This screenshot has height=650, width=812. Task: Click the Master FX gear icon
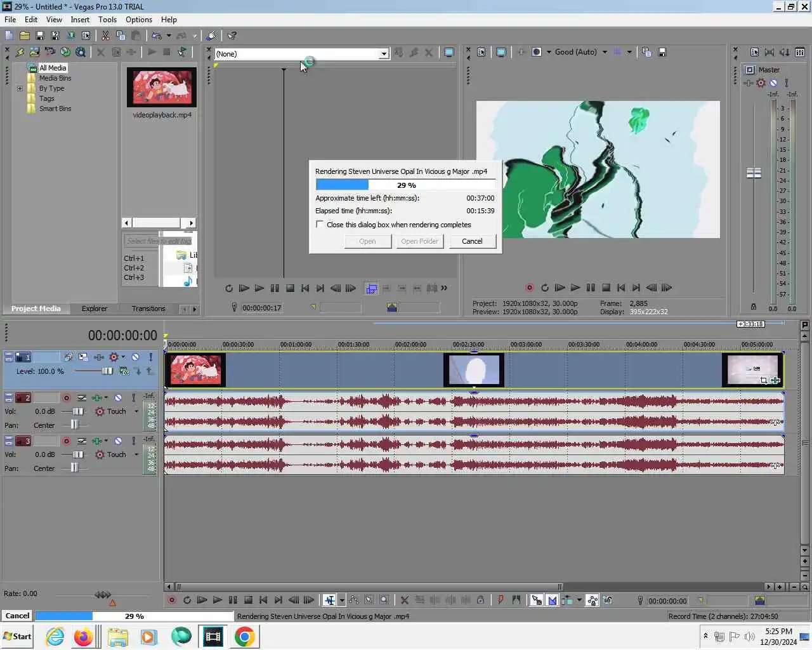point(761,83)
